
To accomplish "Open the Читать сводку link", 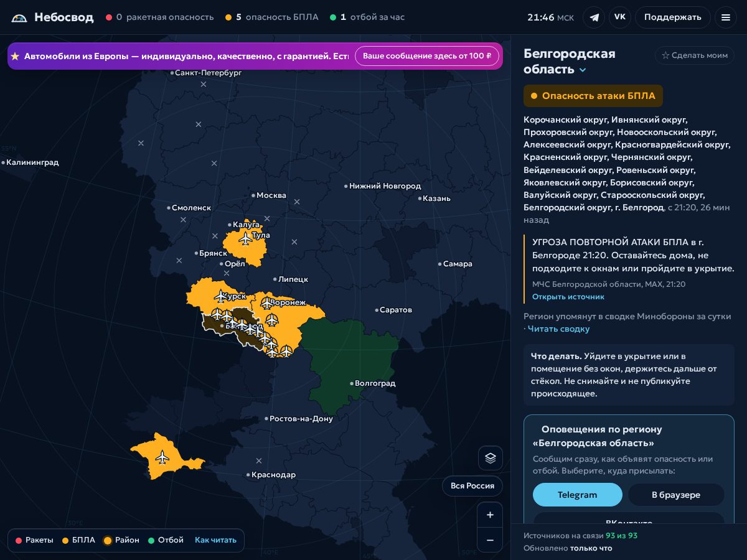I will pos(558,329).
